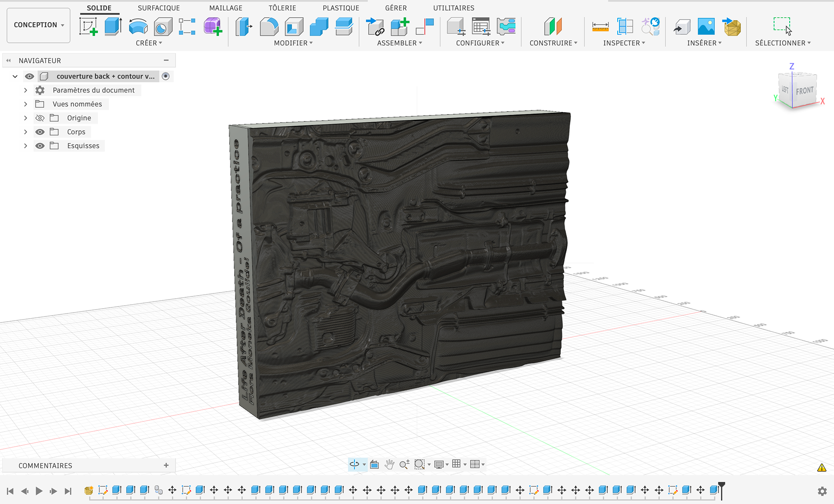Image resolution: width=834 pixels, height=504 pixels.
Task: Switch to the MAILLAGE tab
Action: (226, 8)
